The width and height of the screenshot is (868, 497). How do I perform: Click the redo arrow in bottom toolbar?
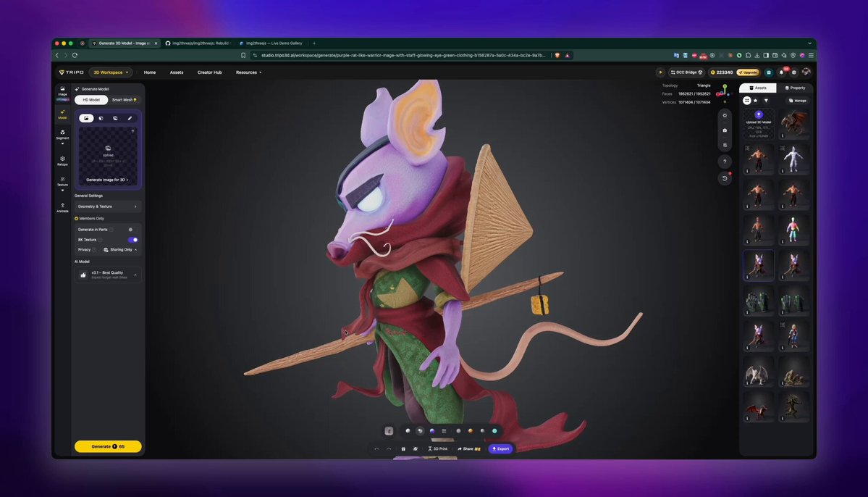(x=389, y=448)
